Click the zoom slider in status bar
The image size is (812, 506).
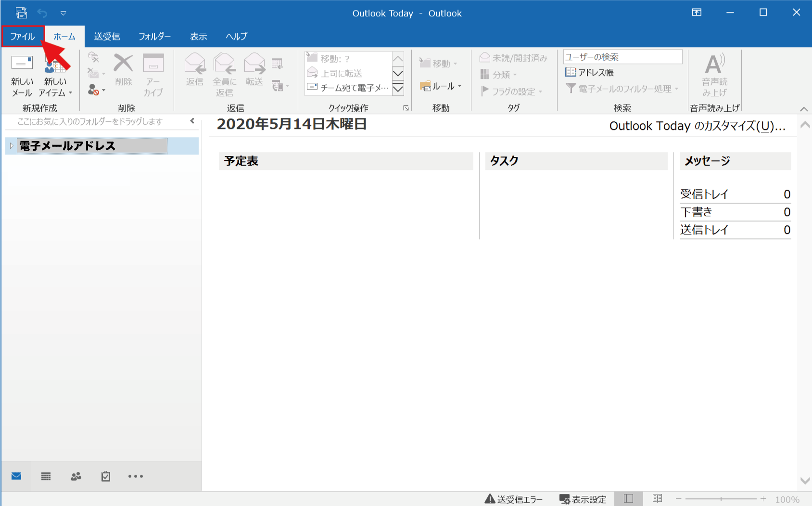pos(721,499)
